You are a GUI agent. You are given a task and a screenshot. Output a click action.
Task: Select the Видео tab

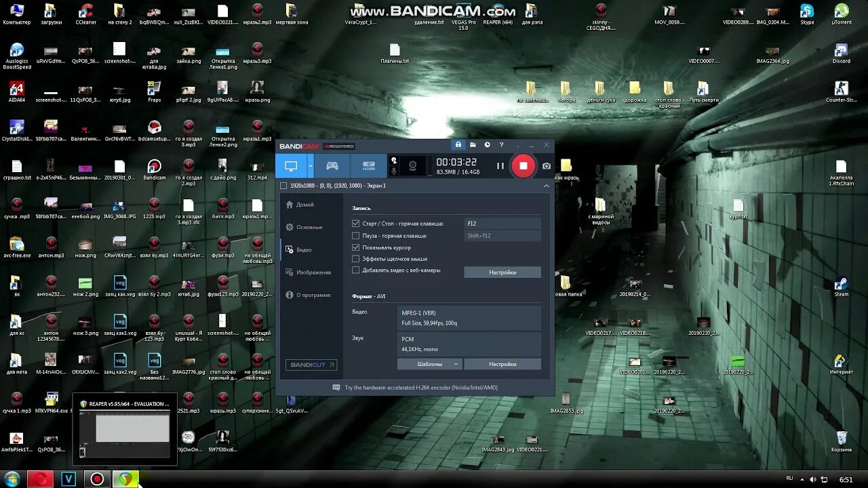298,249
